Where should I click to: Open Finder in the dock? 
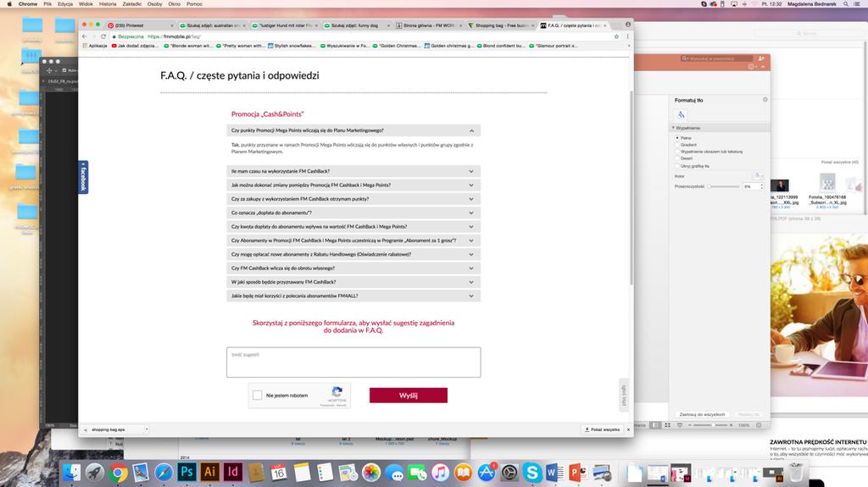click(x=71, y=472)
